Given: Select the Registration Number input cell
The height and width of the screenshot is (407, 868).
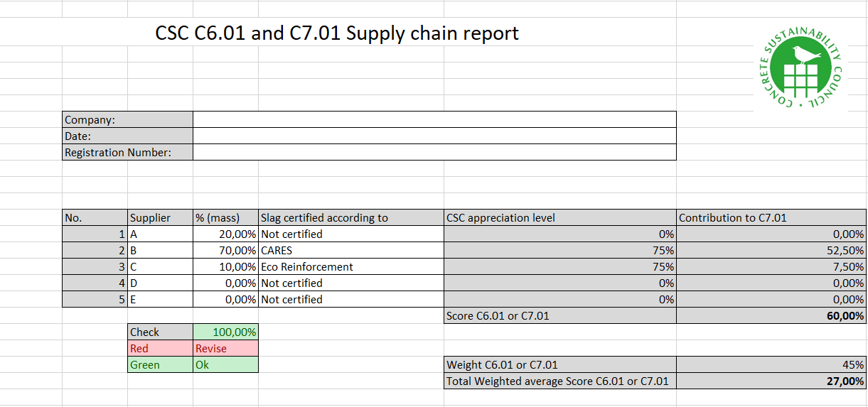Looking at the screenshot, I should pos(434,153).
